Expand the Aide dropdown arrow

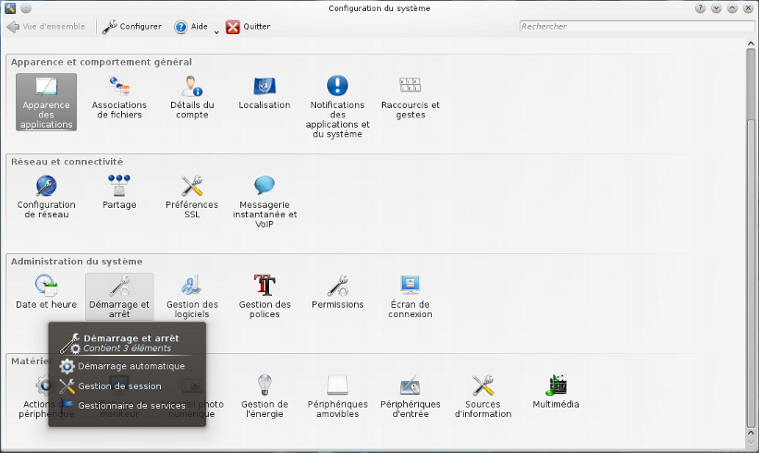click(x=216, y=30)
